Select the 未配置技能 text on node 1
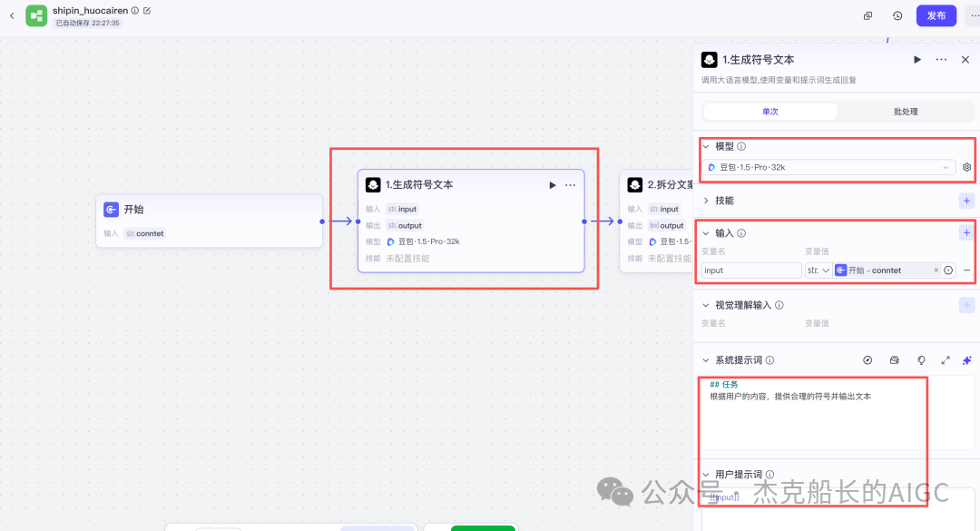The image size is (980, 531). [407, 259]
